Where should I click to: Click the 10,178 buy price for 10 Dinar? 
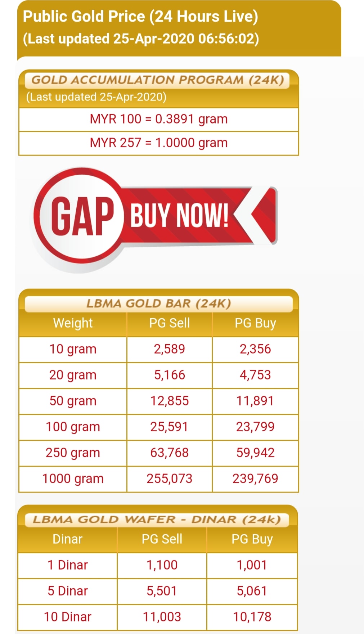click(252, 617)
